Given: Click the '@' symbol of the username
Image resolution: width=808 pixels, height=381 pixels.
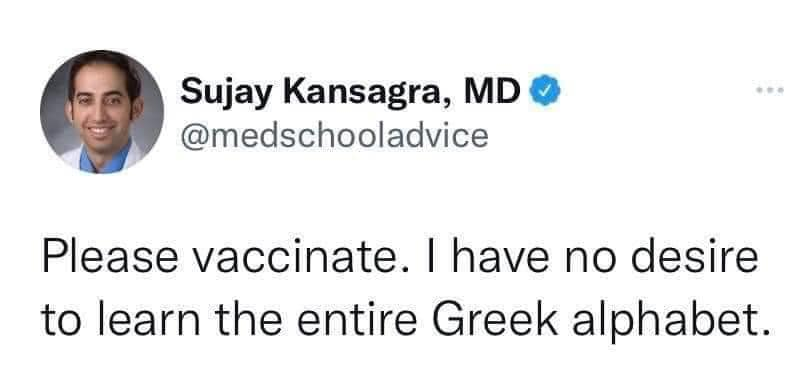Looking at the screenshot, I should [x=193, y=137].
